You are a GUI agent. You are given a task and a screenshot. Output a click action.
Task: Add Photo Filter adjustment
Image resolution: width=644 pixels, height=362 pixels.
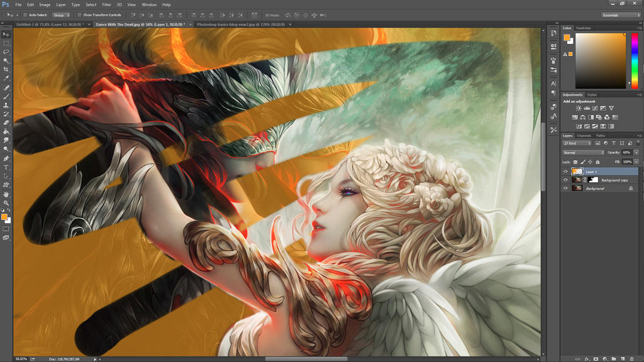[x=599, y=118]
